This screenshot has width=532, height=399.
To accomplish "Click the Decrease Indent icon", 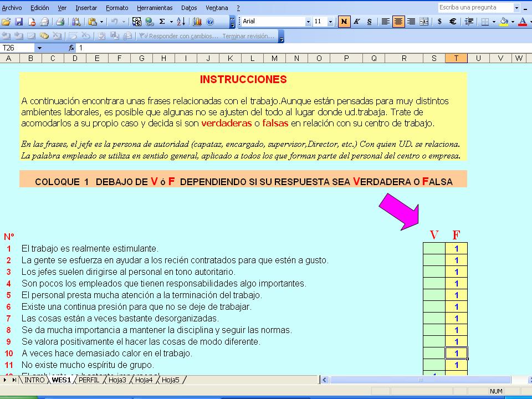I will click(x=469, y=22).
